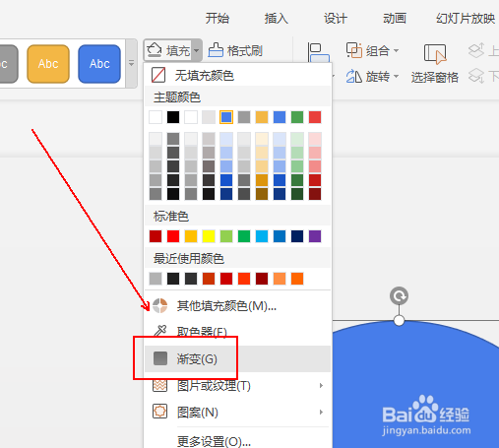
Task: Pick the 取色器 eyedropper icon
Action: 160,331
